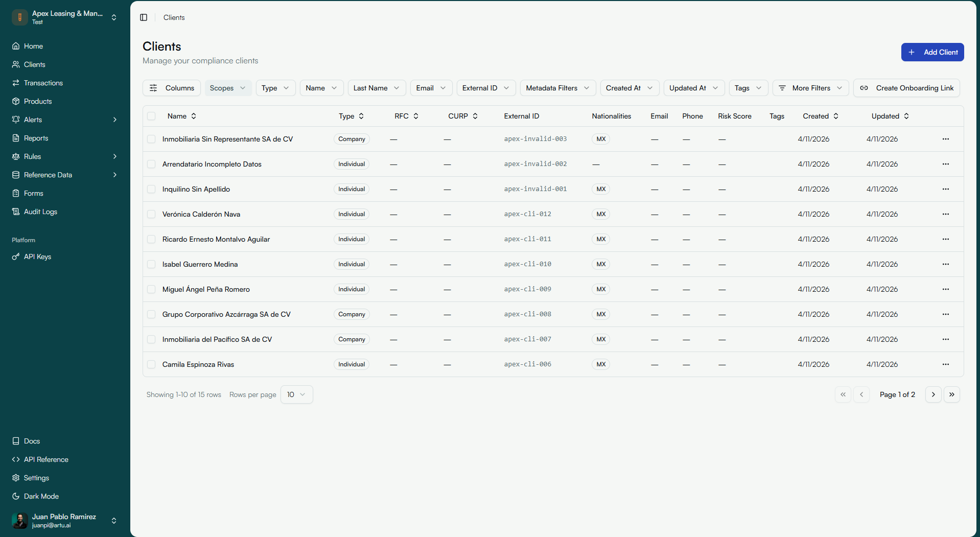The image size is (980, 537).
Task: Go to Products in sidebar
Action: pos(38,101)
